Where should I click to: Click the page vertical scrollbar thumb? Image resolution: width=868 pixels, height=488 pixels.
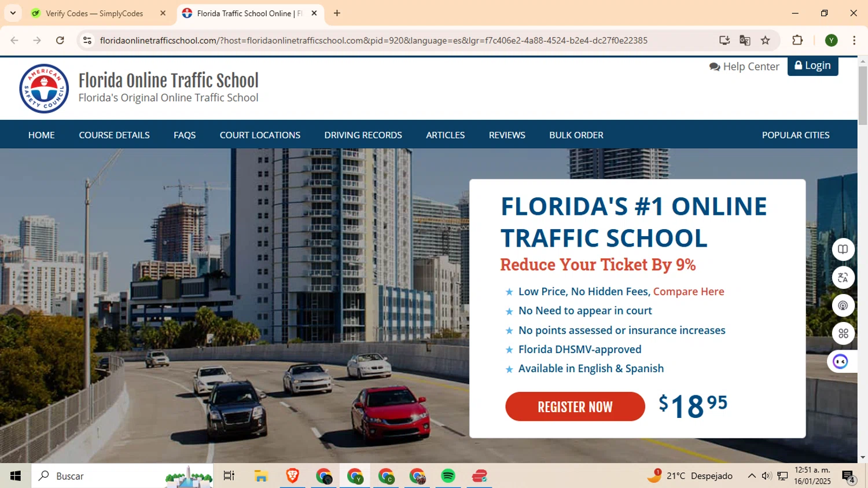863,95
